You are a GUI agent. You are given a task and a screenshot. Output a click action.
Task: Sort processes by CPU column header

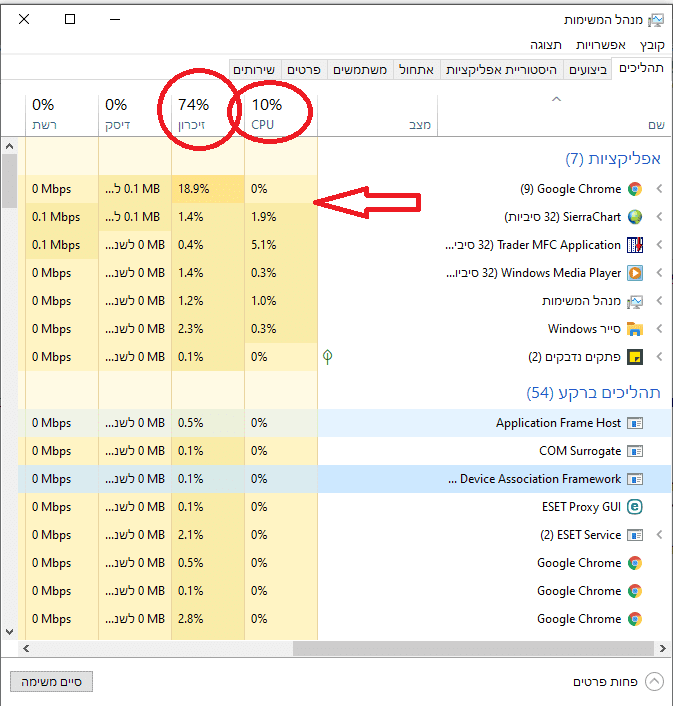[x=265, y=113]
